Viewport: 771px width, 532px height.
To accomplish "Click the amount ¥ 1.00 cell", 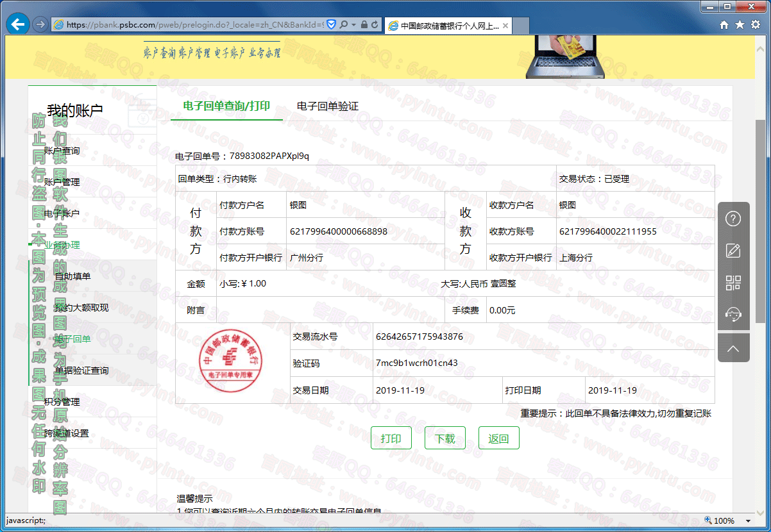I will [243, 283].
